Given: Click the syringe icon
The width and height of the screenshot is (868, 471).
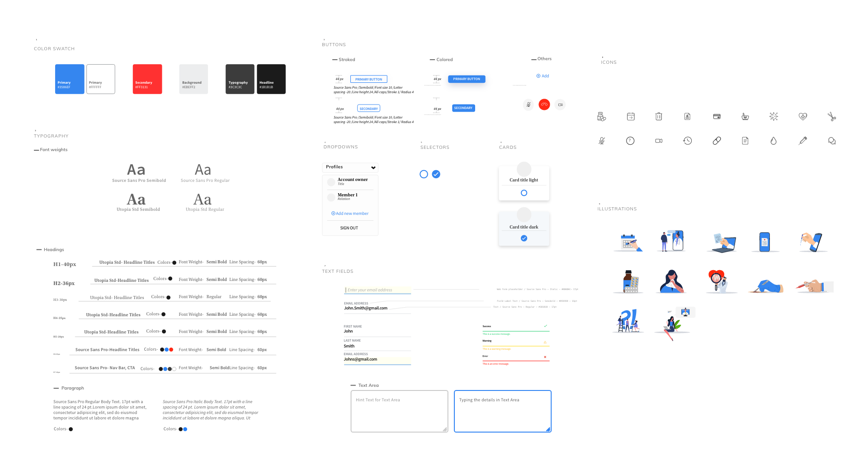Looking at the screenshot, I should 803,141.
